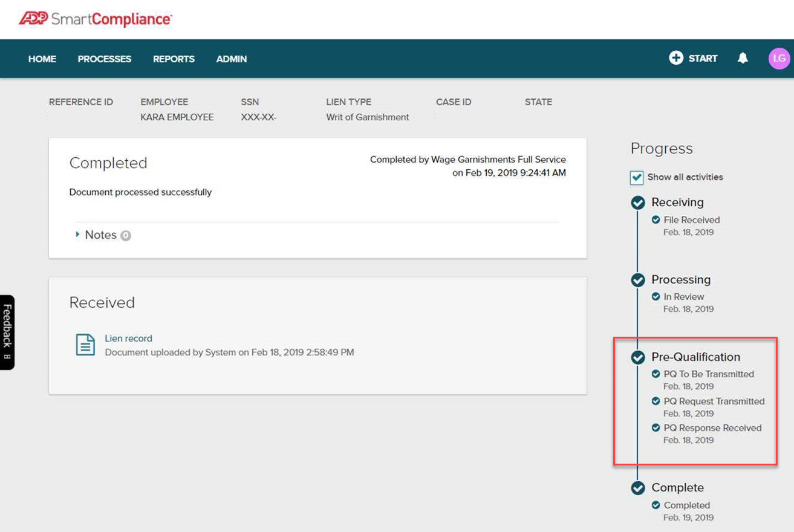The width and height of the screenshot is (794, 532).
Task: Click the Complete stage checkmark icon
Action: click(x=637, y=488)
